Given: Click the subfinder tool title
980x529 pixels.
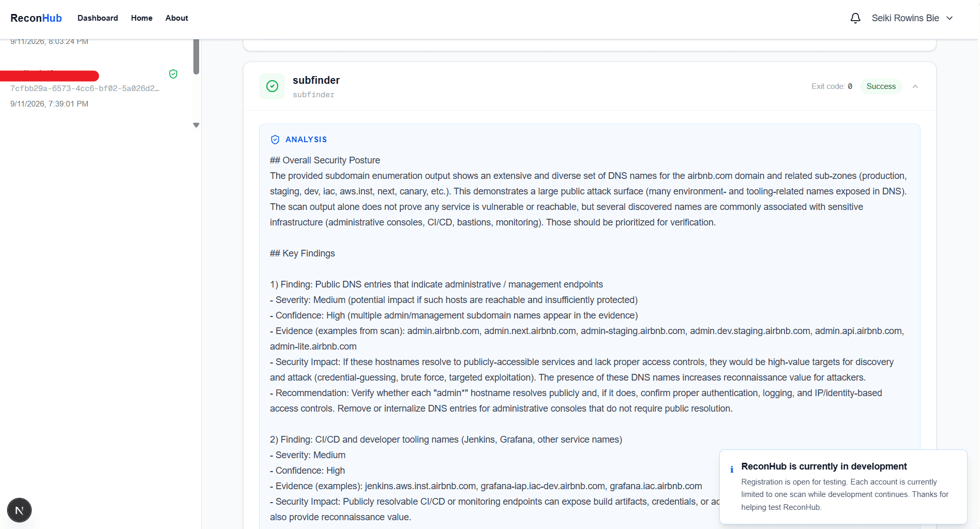Looking at the screenshot, I should 316,80.
